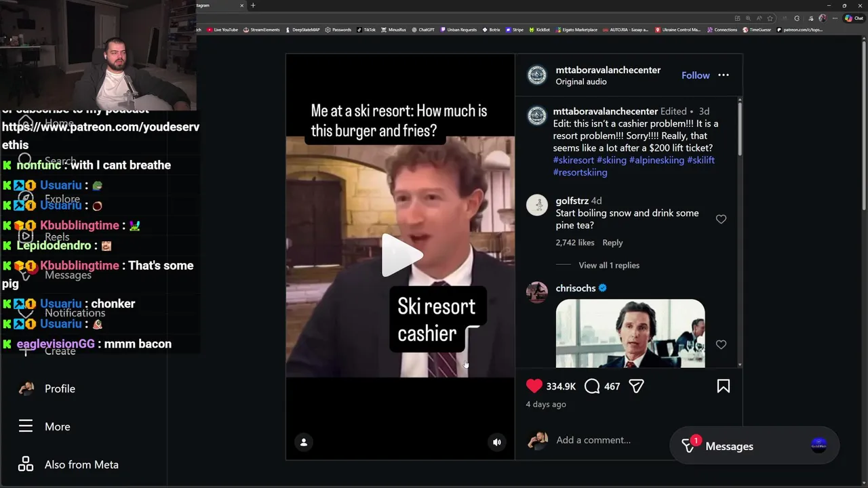Open the mttaboravalanchecenter header username link
Viewport: 868px width, 488px height.
click(x=608, y=70)
